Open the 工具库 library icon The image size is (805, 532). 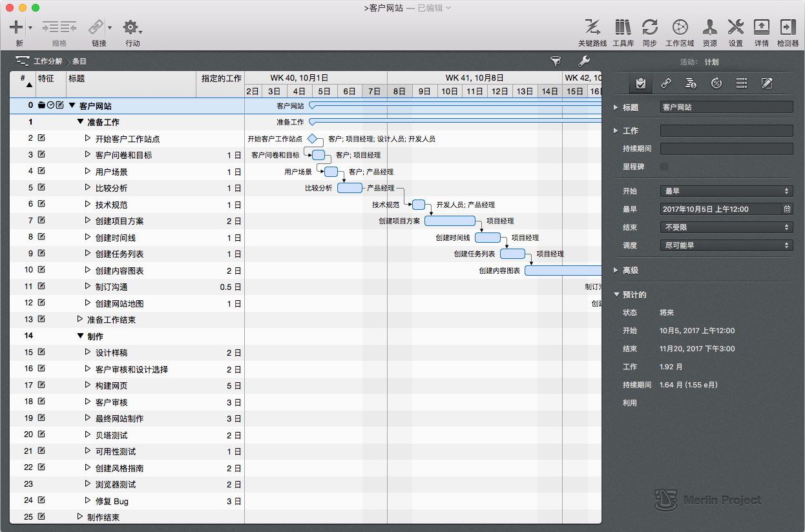tap(623, 27)
